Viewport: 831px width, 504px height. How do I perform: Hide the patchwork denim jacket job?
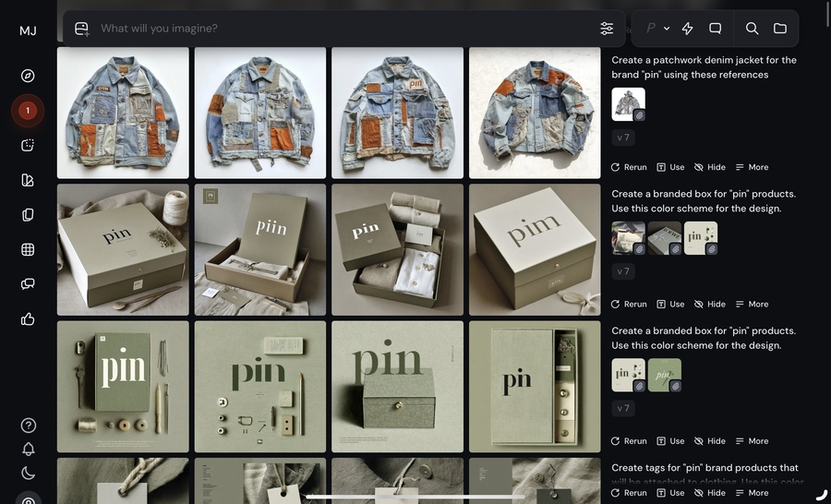coord(710,167)
